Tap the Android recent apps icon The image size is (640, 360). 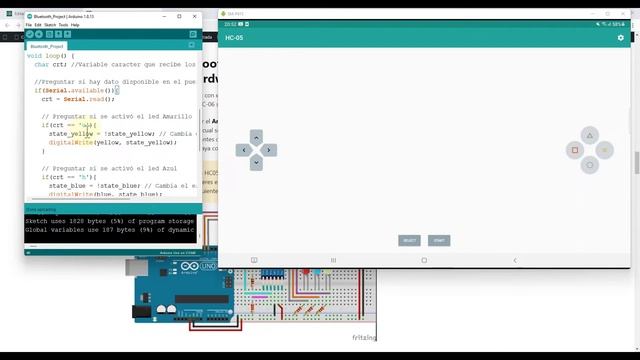(333, 260)
